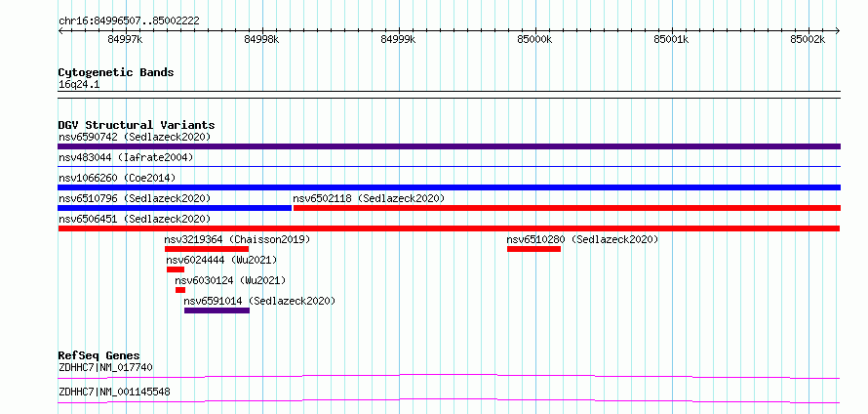Open the nsv1066260 (Coe2014) label
868x414 pixels.
click(117, 178)
